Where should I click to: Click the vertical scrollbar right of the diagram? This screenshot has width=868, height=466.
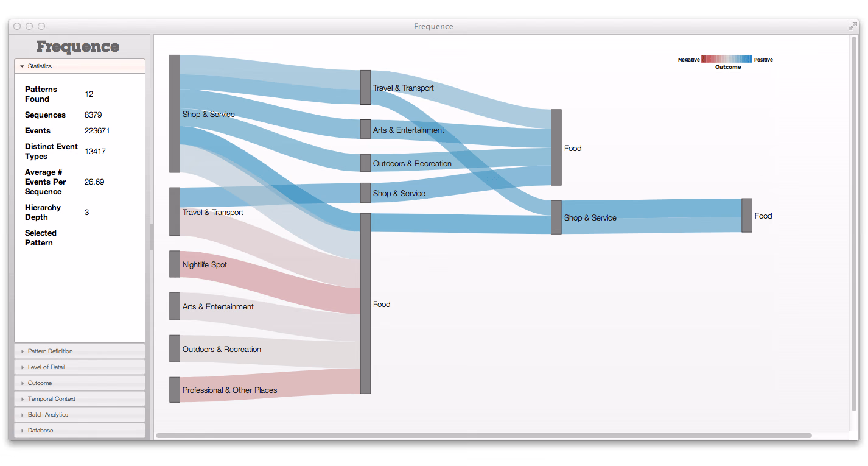pos(854,223)
